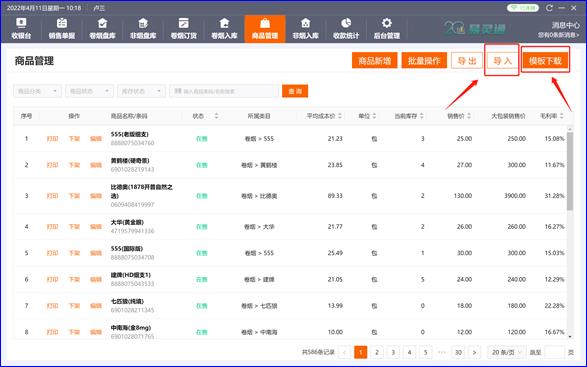Sort by 状态 column arrows

[x=216, y=116]
